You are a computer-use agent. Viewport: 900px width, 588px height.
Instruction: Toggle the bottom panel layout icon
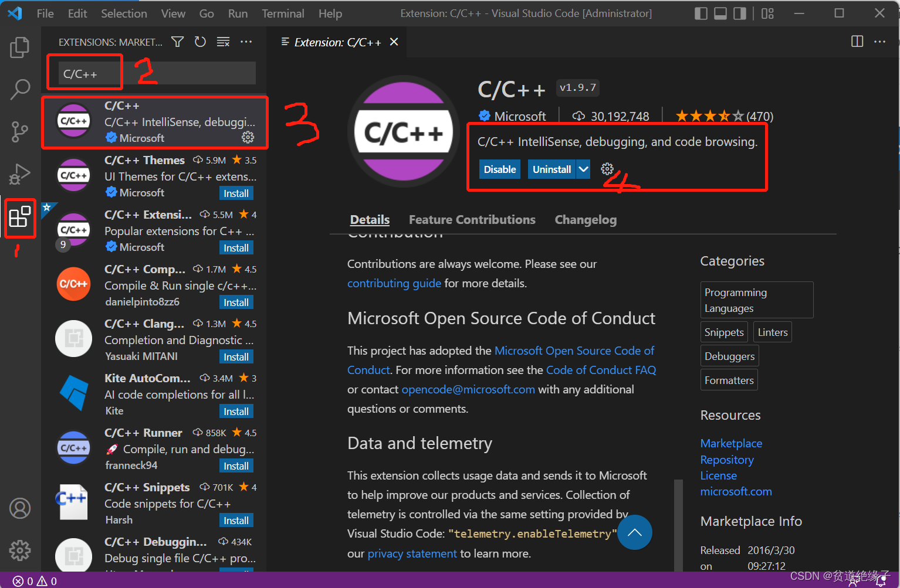click(x=720, y=13)
